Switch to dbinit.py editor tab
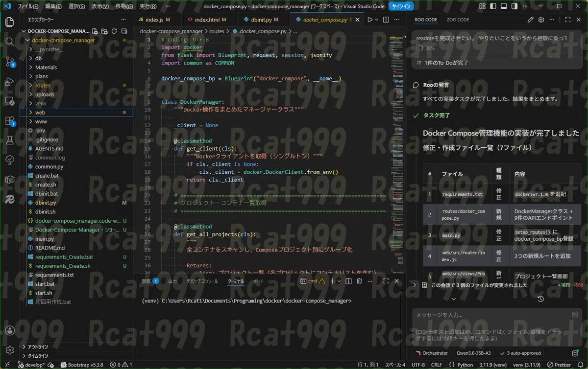Viewport: 588px width, 369px height. [x=264, y=20]
